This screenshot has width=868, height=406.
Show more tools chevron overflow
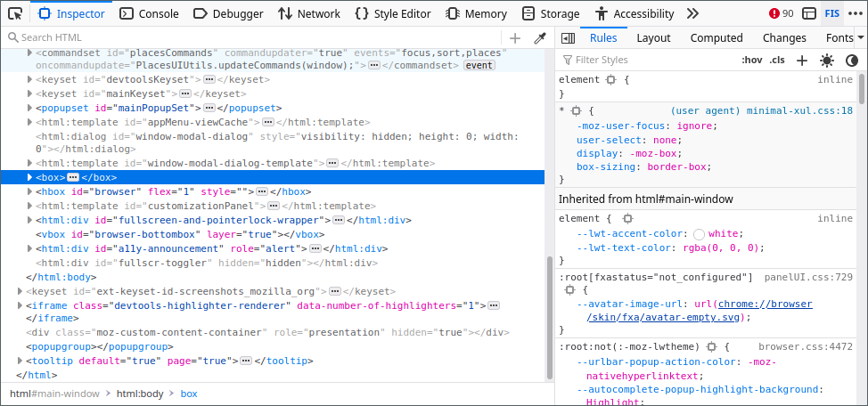pos(692,13)
